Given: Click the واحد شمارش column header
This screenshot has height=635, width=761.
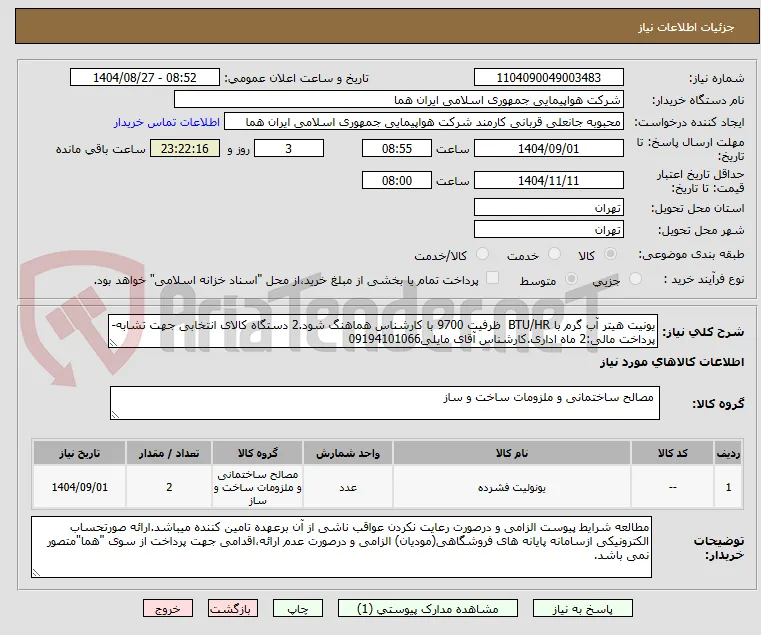Looking at the screenshot, I should [x=348, y=453].
